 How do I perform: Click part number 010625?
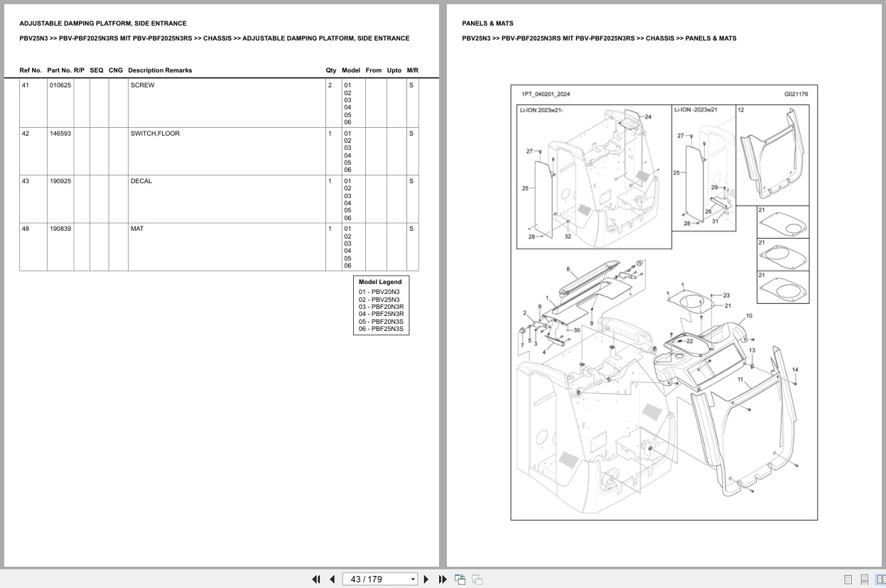tap(60, 85)
